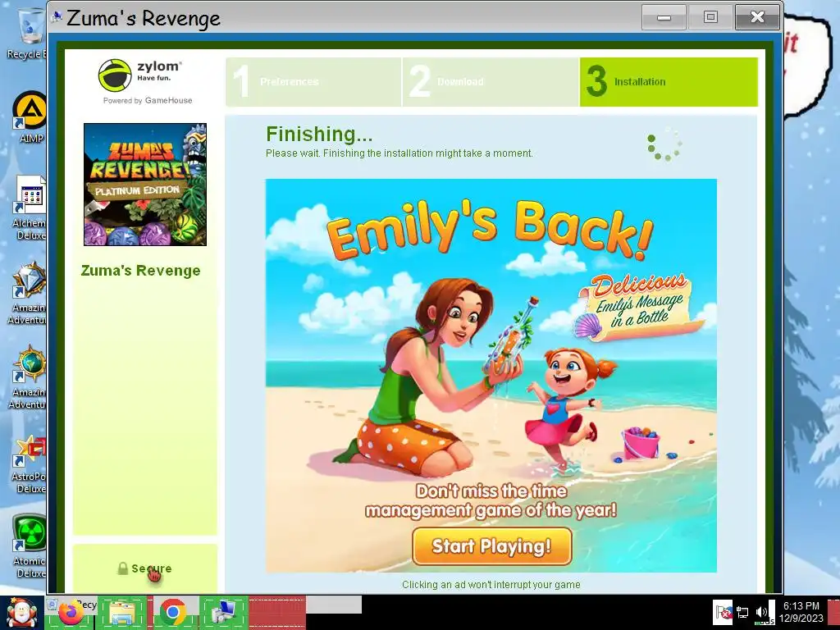Open the Santa Start button

click(21, 613)
